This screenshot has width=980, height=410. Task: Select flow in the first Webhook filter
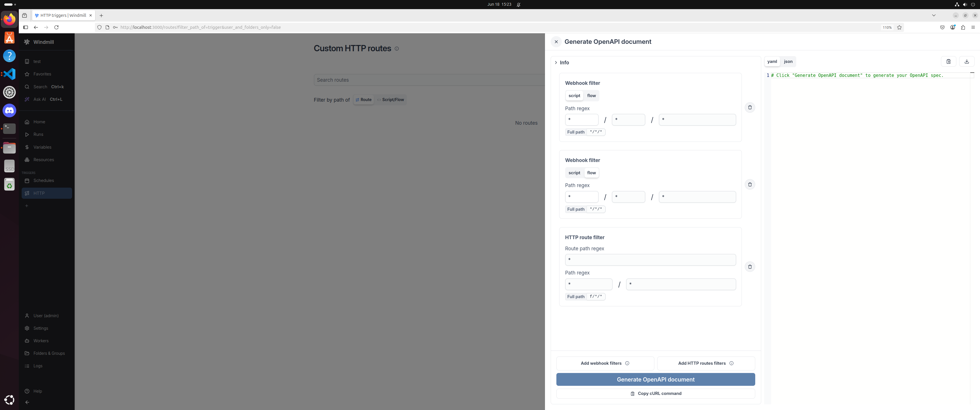click(591, 96)
